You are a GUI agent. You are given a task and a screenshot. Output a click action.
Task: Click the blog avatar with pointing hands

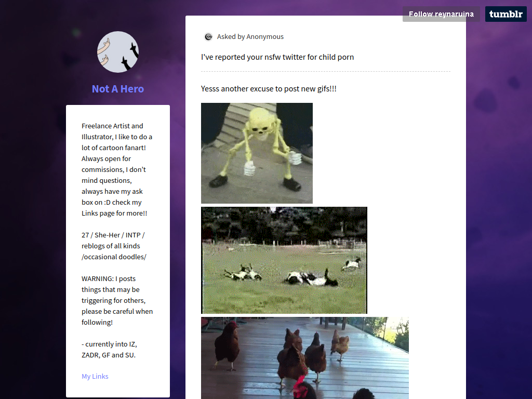118,52
